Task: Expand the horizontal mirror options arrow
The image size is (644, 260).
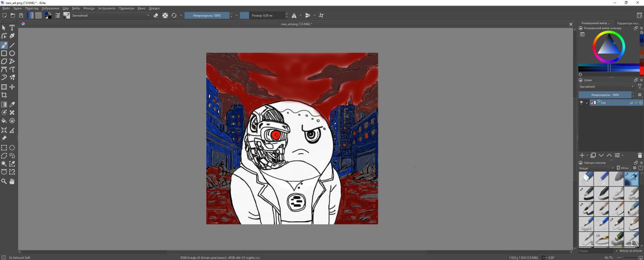Action: pyautogui.click(x=301, y=16)
